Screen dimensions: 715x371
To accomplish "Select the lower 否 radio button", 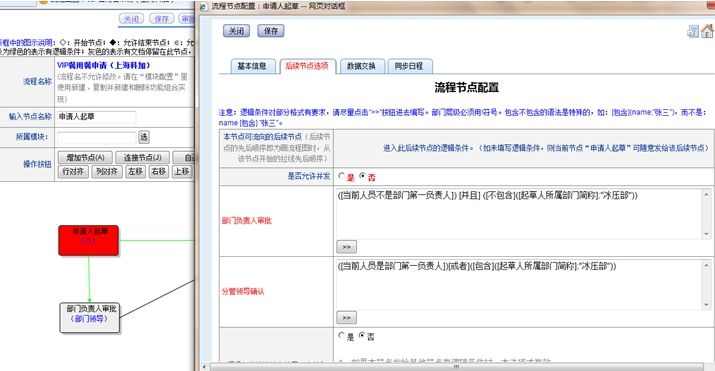I will 362,336.
